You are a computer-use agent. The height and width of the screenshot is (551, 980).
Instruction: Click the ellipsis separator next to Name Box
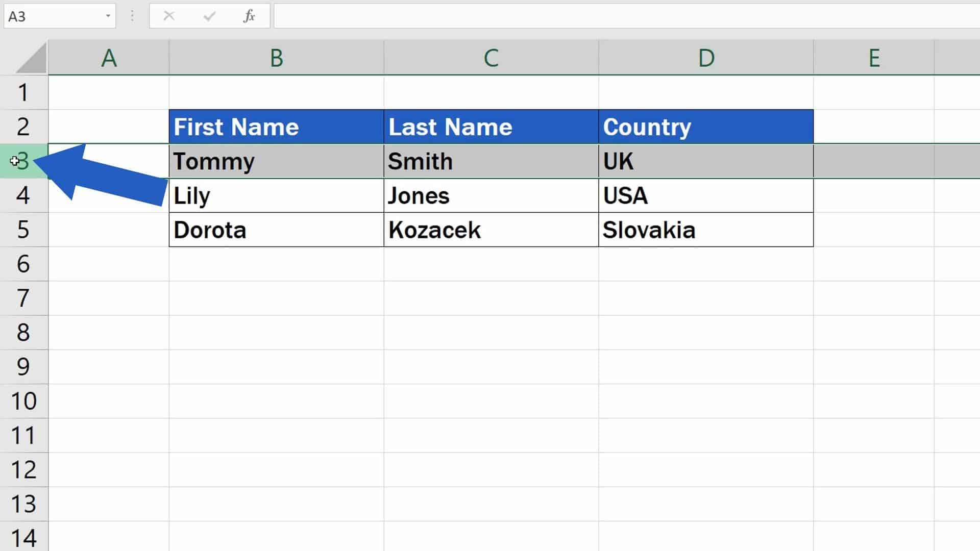click(132, 16)
